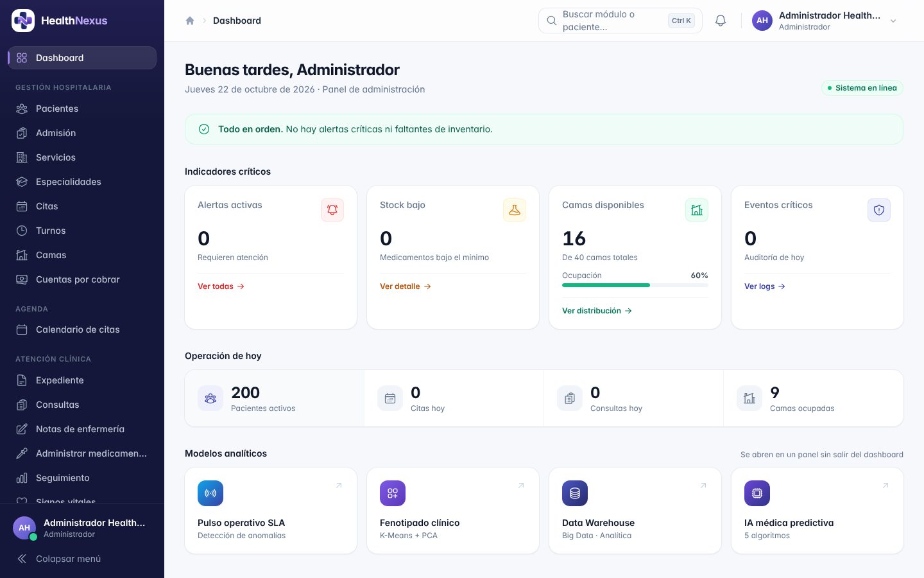
Task: Open Especialidades in the sidebar
Action: pyautogui.click(x=82, y=182)
